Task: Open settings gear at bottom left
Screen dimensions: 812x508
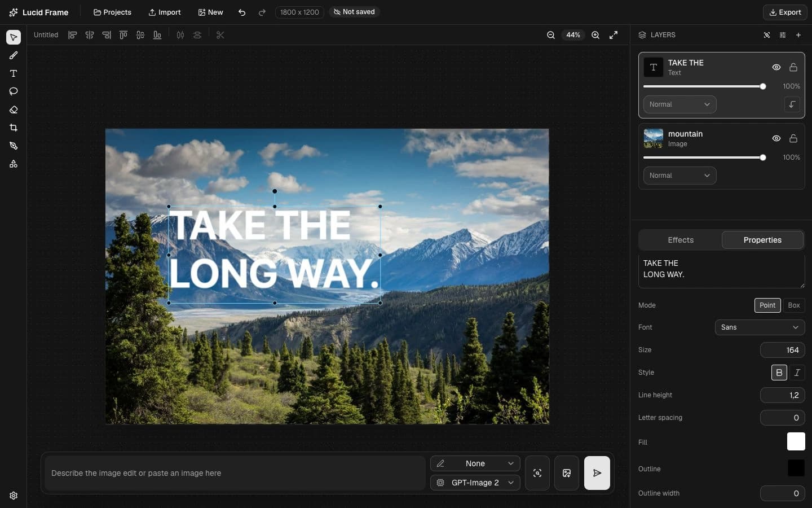Action: pyautogui.click(x=14, y=496)
